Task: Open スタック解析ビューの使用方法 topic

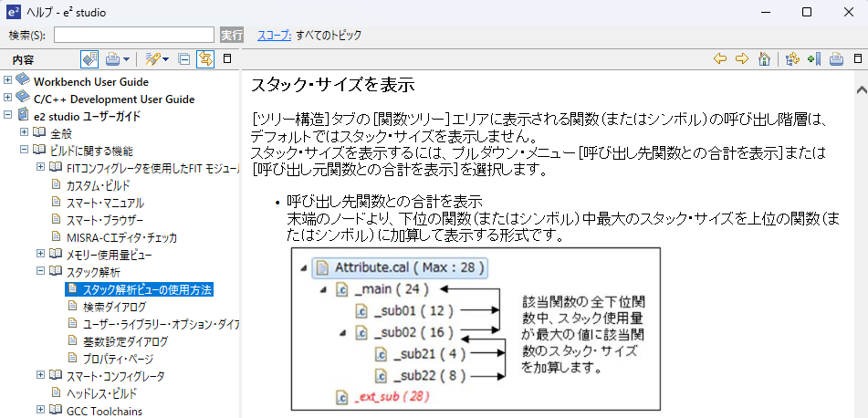Action: (147, 289)
